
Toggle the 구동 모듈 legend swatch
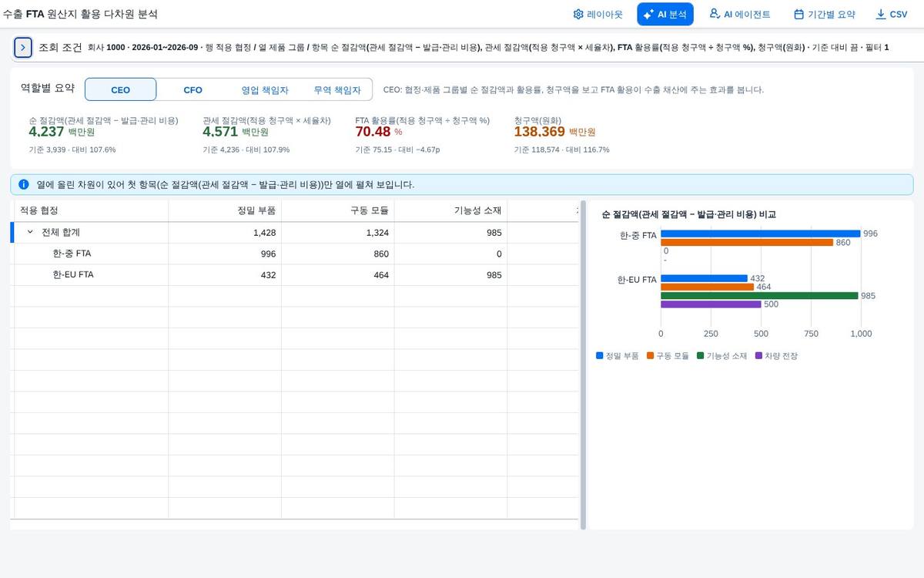[x=650, y=356]
